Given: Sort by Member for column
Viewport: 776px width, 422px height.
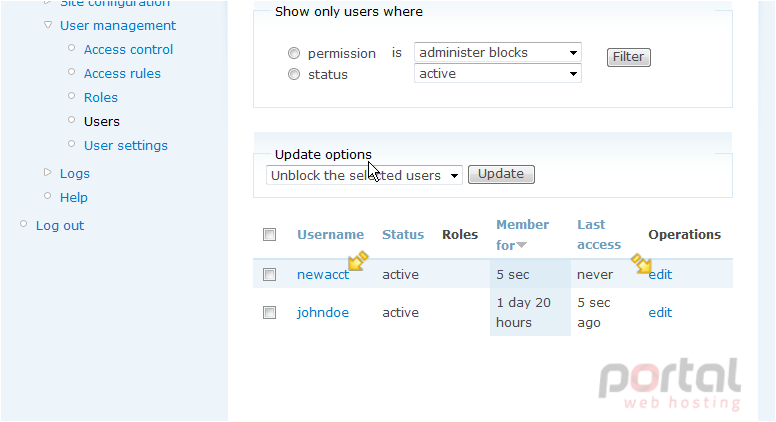Looking at the screenshot, I should coord(522,234).
